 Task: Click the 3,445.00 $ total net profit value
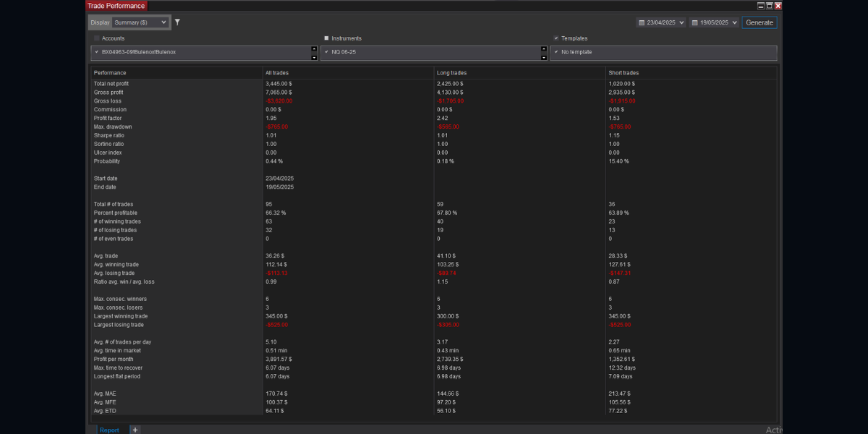point(279,84)
